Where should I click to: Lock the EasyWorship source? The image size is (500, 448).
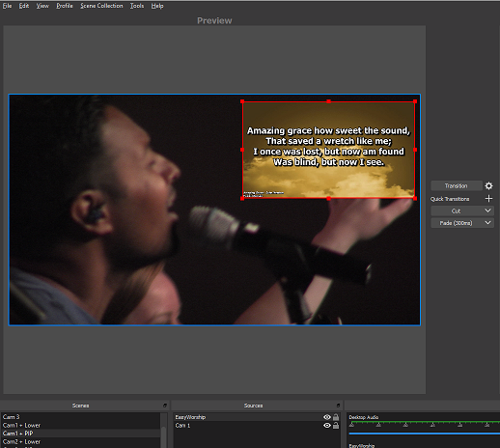click(x=336, y=417)
